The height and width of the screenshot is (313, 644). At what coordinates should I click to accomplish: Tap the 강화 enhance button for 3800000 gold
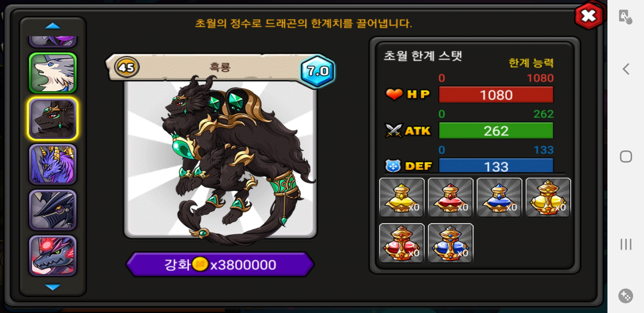pyautogui.click(x=220, y=264)
